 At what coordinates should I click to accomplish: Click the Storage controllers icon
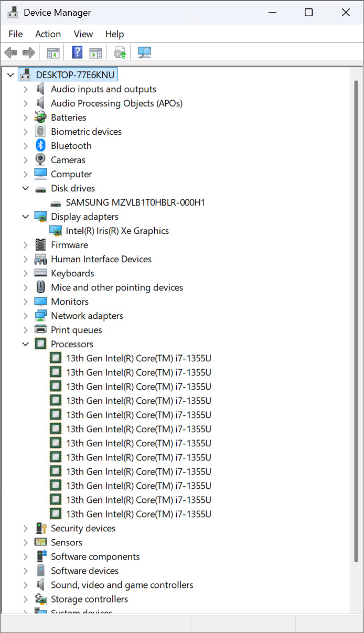click(41, 599)
